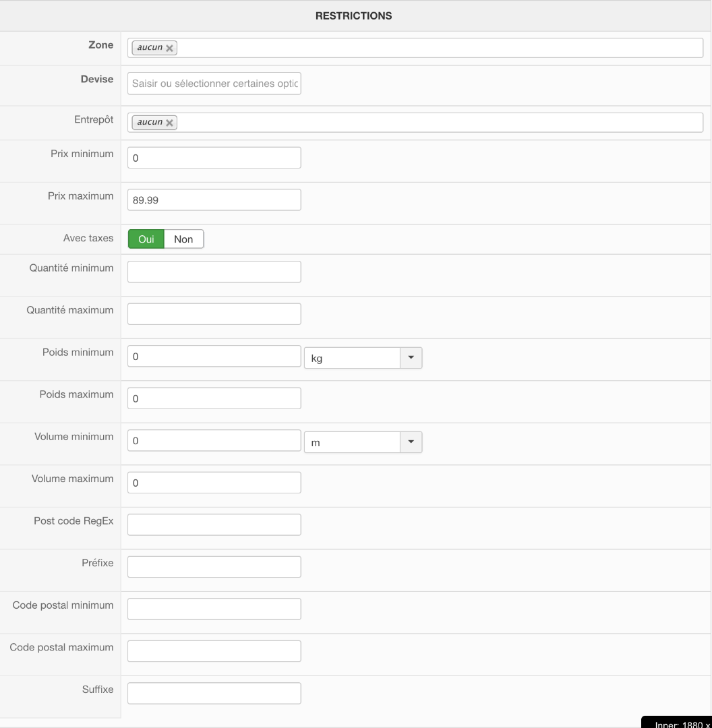The image size is (712, 728).
Task: Remove the 'aucun' tag from Zone
Action: coord(170,48)
